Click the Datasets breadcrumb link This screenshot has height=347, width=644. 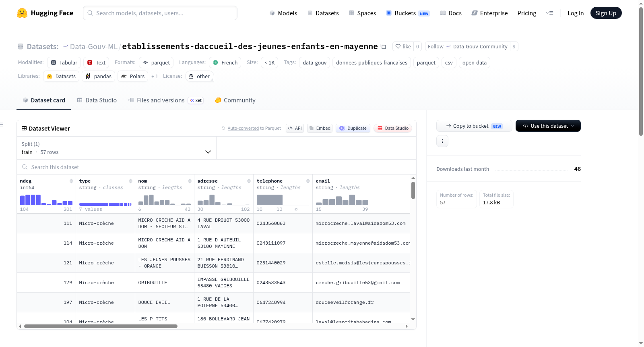(42, 46)
